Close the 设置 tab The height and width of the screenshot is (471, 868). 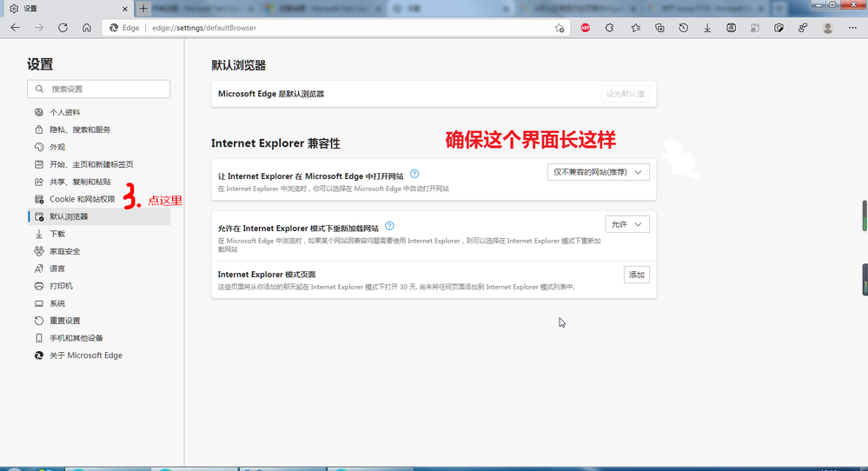coord(124,9)
